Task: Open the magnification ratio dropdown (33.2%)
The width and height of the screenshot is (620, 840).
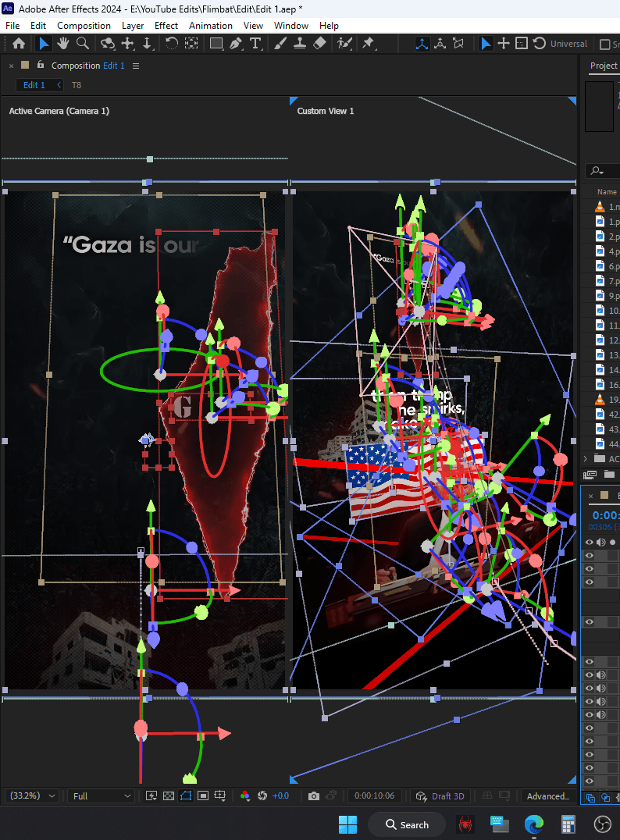Action: (x=32, y=796)
